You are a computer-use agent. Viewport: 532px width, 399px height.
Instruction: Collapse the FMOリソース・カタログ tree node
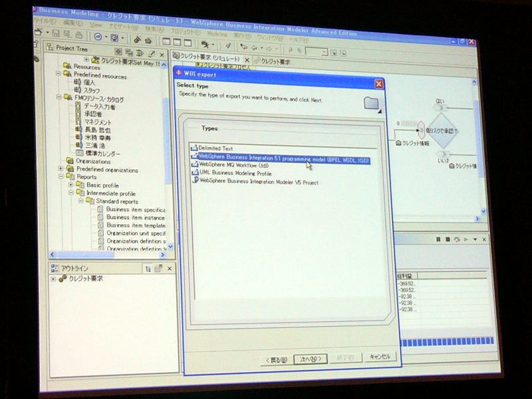[59, 97]
